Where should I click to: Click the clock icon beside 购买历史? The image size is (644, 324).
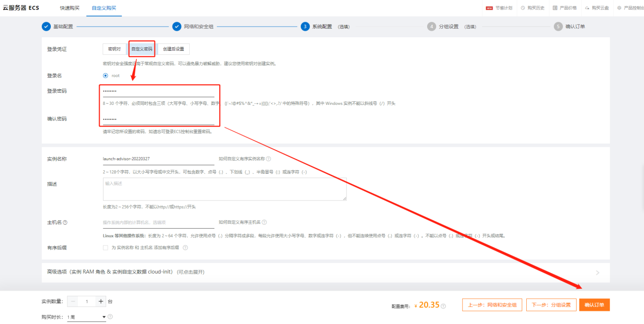point(523,8)
